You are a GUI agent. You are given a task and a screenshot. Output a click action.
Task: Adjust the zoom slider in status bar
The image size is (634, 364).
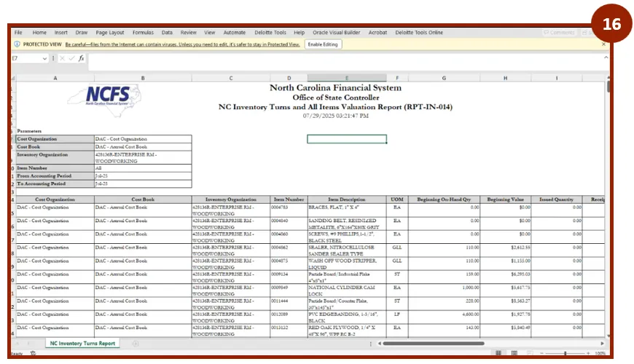pyautogui.click(x=565, y=353)
